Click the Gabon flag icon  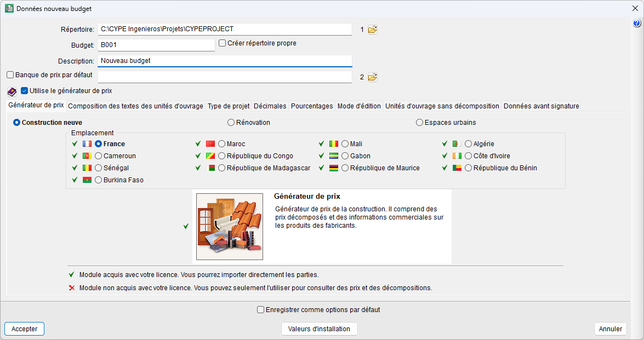click(x=334, y=156)
